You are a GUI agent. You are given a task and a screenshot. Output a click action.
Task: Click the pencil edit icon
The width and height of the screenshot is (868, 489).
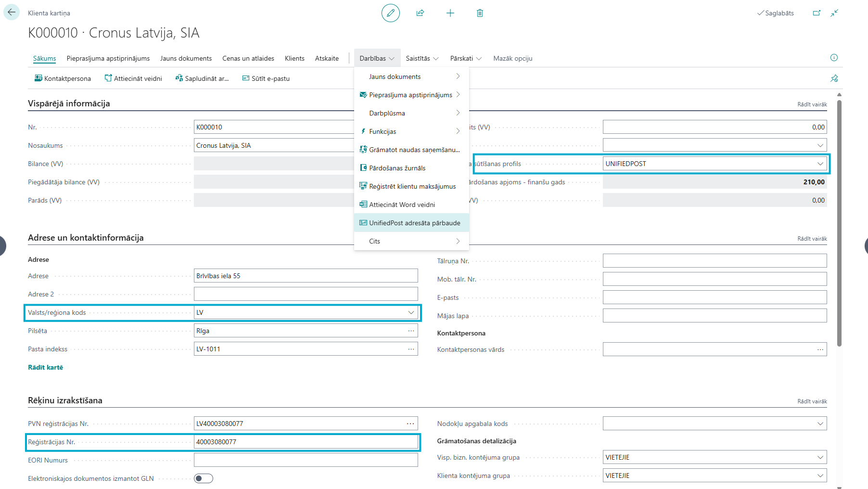click(390, 13)
